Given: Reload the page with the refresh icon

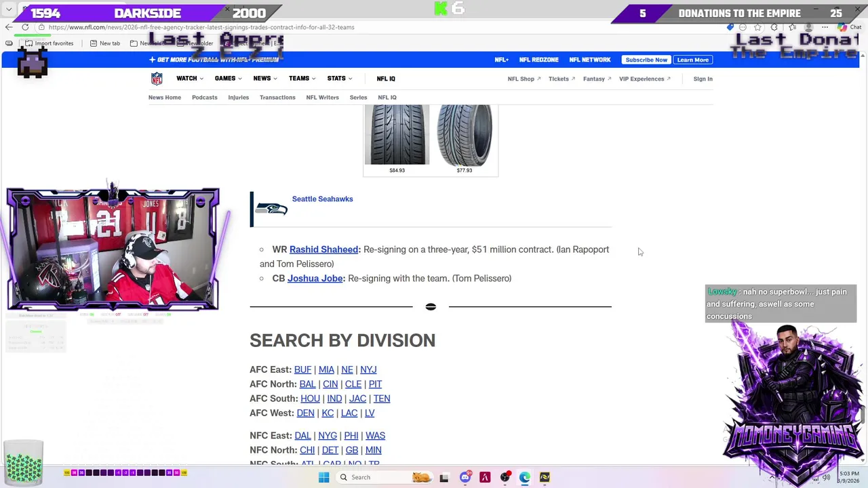Looking at the screenshot, I should pos(25,27).
